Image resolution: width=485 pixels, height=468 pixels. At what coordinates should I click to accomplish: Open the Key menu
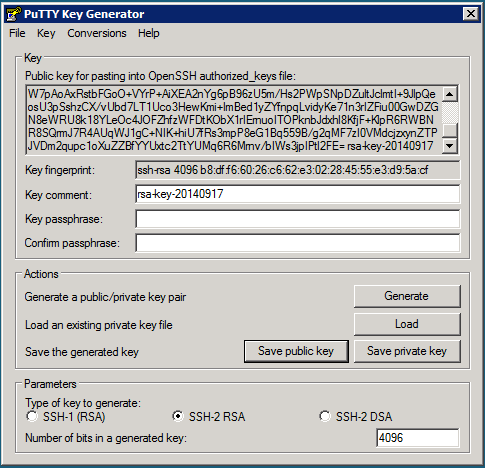[x=46, y=33]
